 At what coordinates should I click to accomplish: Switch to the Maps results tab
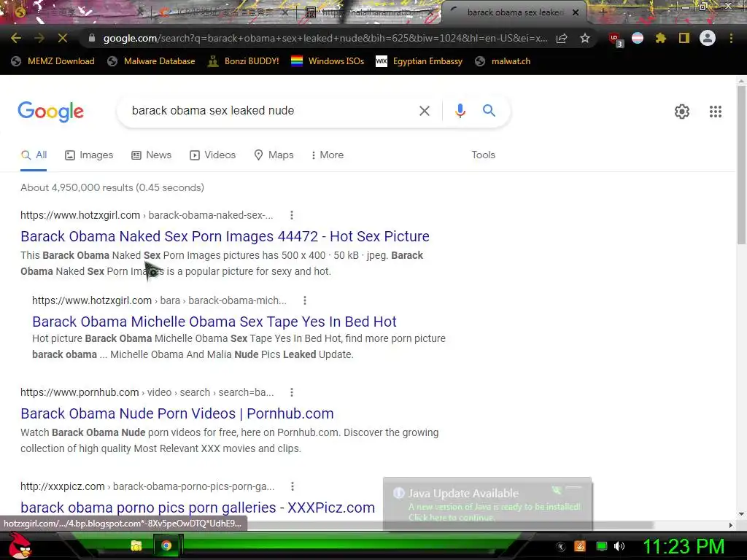click(274, 155)
